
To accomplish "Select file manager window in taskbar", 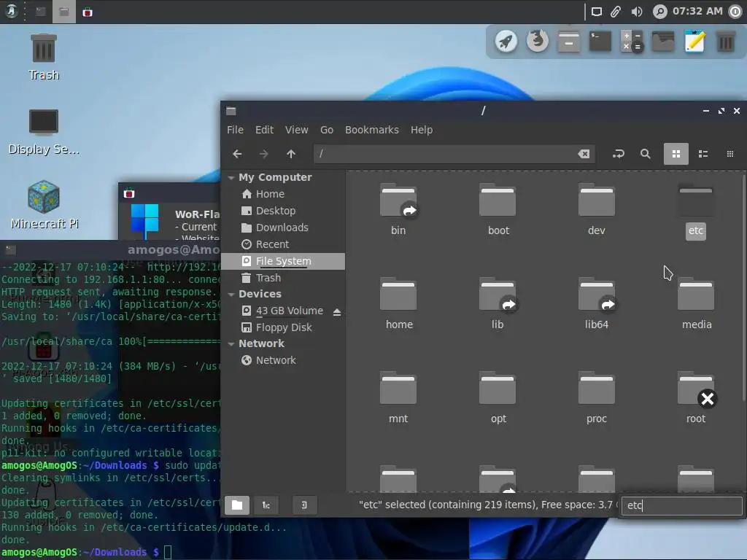I will click(64, 12).
